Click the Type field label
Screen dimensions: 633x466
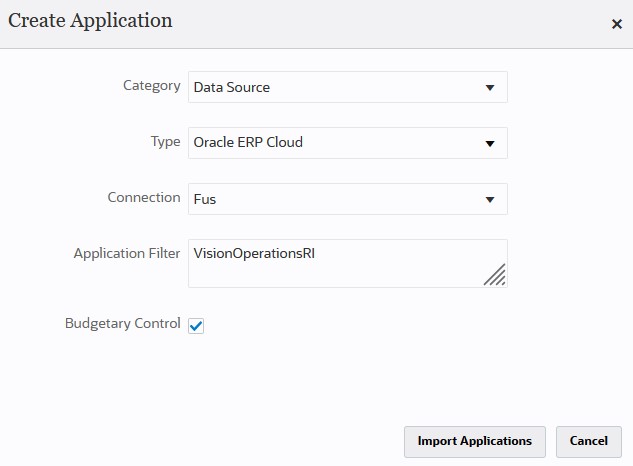(x=165, y=142)
